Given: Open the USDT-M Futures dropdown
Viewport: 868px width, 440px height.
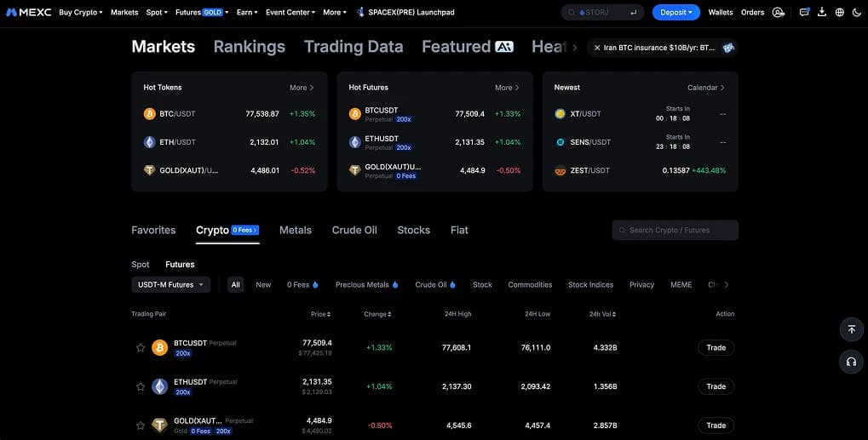Looking at the screenshot, I should pos(170,284).
